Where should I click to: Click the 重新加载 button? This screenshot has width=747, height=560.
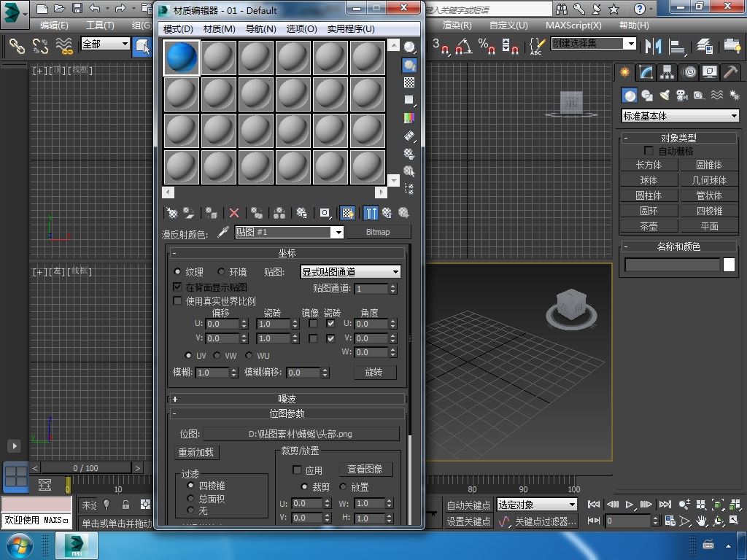click(x=196, y=452)
